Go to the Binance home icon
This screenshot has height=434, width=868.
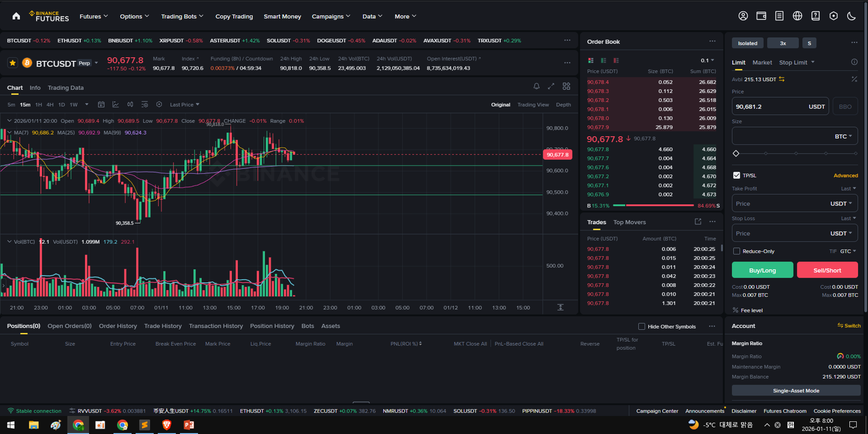click(16, 16)
